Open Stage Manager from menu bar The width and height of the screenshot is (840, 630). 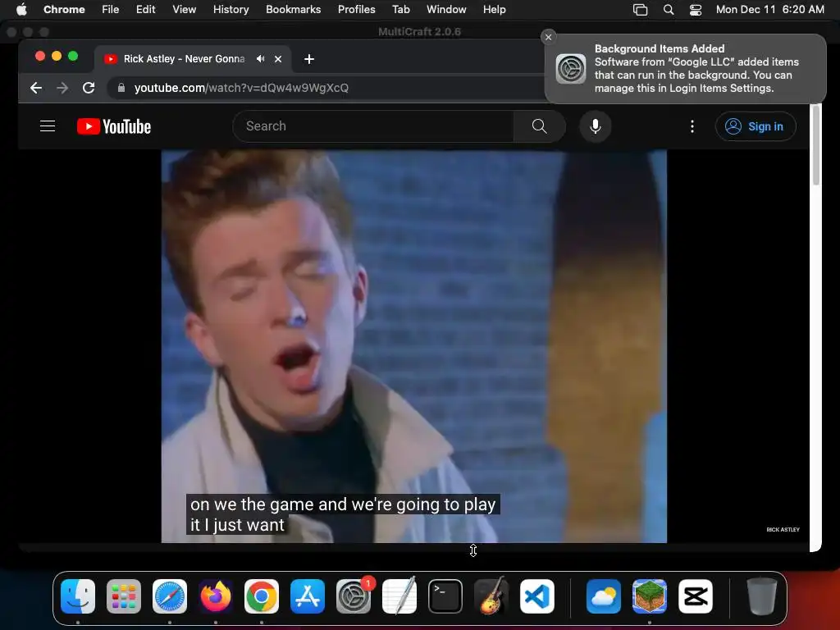(640, 10)
